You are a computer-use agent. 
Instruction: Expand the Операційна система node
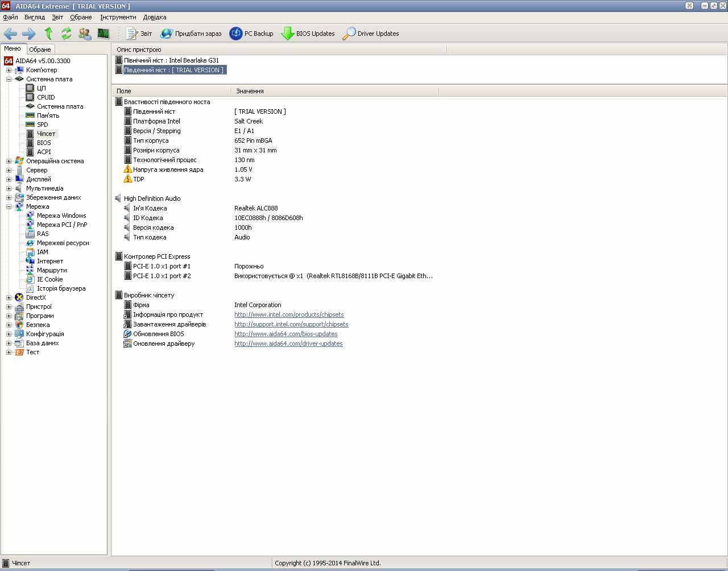(9, 161)
